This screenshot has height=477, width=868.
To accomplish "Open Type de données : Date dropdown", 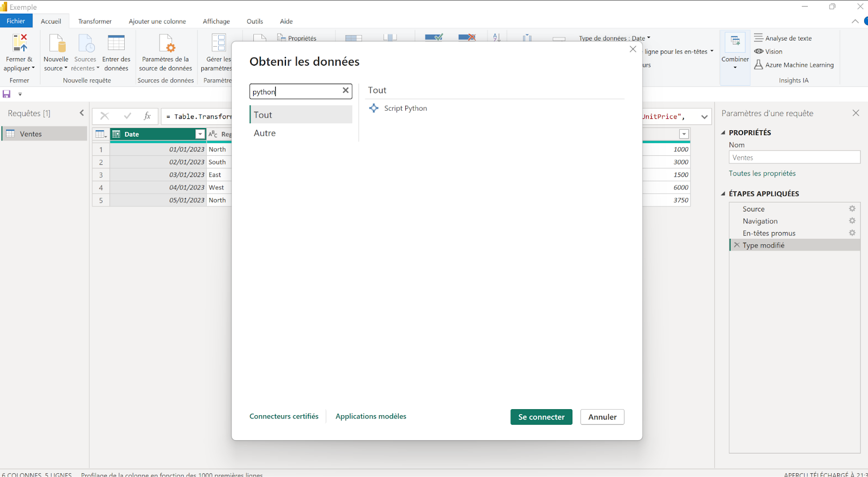I will 614,38.
